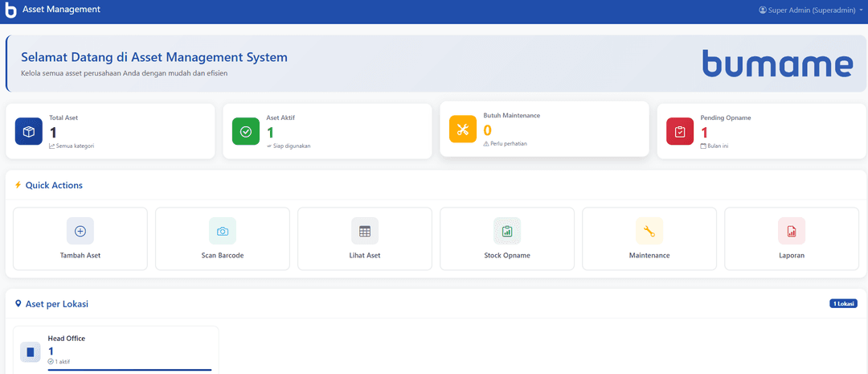The height and width of the screenshot is (374, 868).
Task: Click the red 1 count on Pending Opname
Action: [705, 133]
